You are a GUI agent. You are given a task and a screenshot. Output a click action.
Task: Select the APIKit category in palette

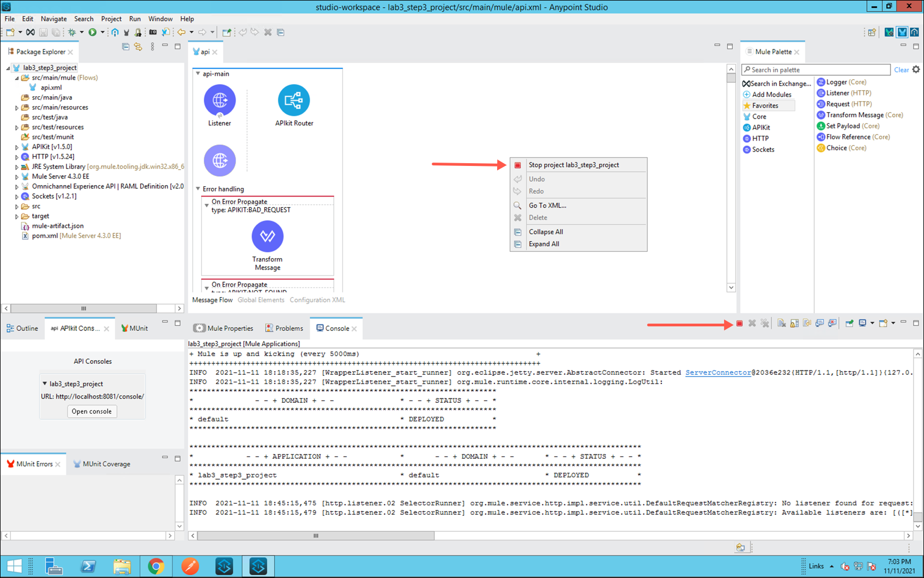(x=756, y=127)
